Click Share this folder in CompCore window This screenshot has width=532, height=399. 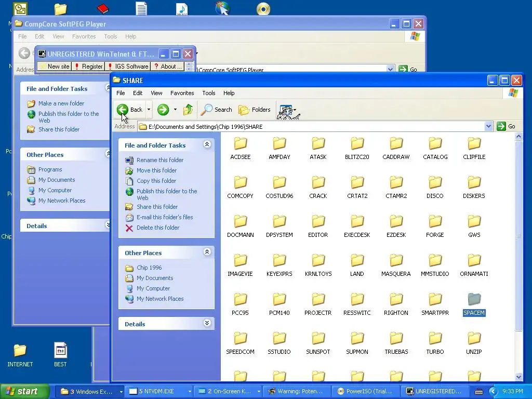coord(59,129)
